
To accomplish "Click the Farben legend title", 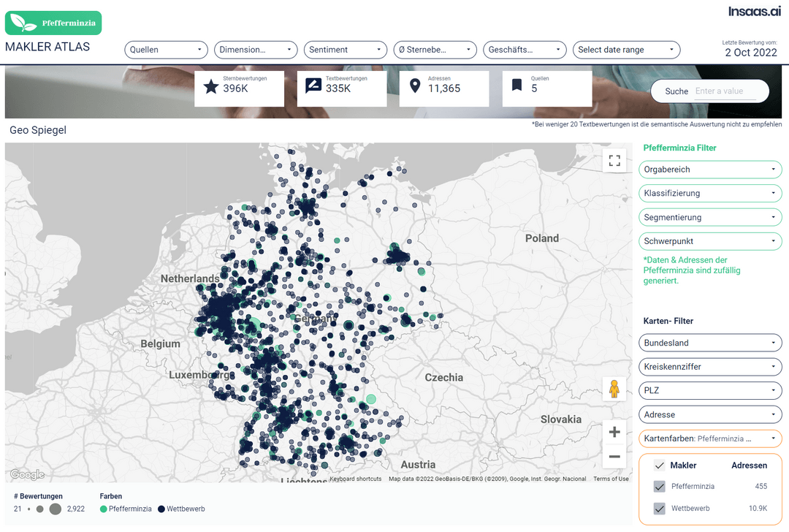I will pyautogui.click(x=111, y=496).
